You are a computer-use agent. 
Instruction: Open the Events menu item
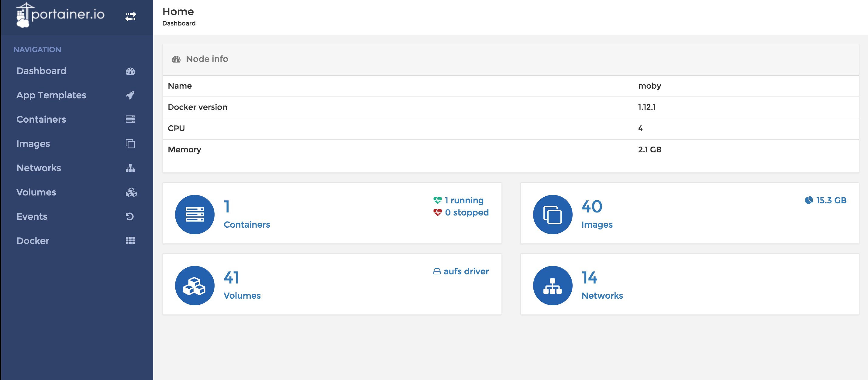pyautogui.click(x=32, y=216)
